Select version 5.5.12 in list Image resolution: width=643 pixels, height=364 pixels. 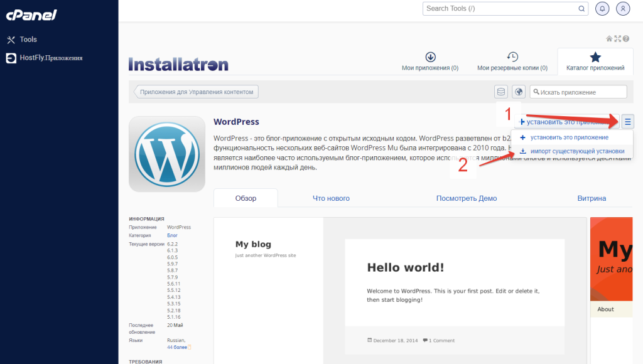(173, 290)
